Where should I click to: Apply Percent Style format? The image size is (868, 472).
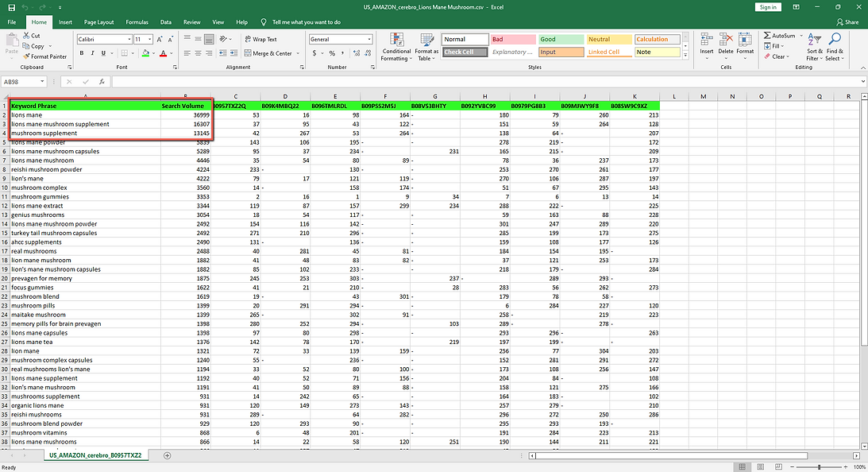pyautogui.click(x=332, y=53)
